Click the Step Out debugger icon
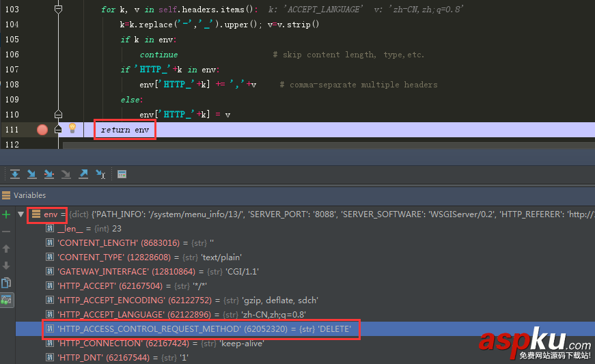Viewport: 595px width, 364px height. coord(83,174)
